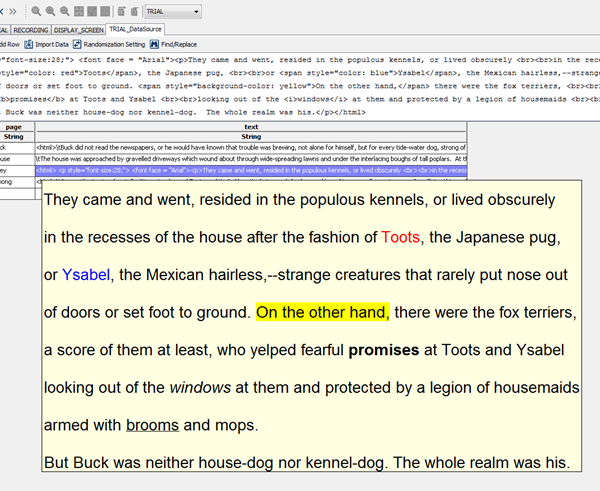600x491 pixels.
Task: Open Import Data
Action: (x=47, y=44)
